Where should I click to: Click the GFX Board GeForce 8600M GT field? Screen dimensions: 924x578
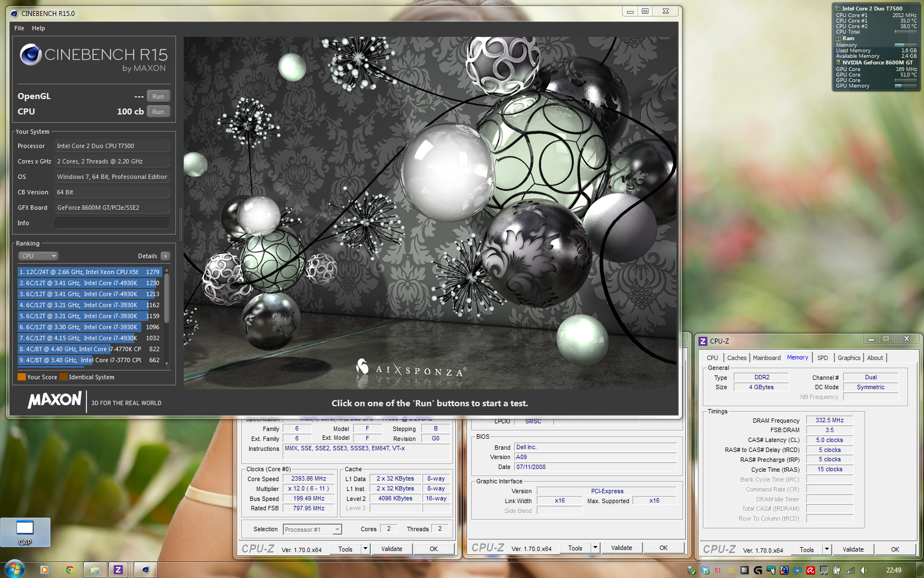pyautogui.click(x=112, y=208)
